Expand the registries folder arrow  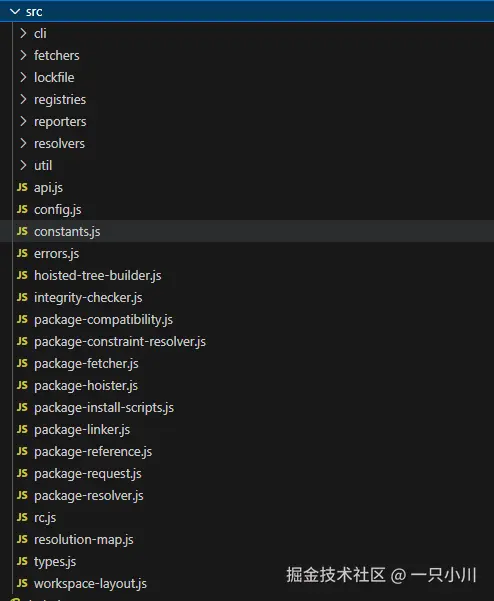coord(23,99)
